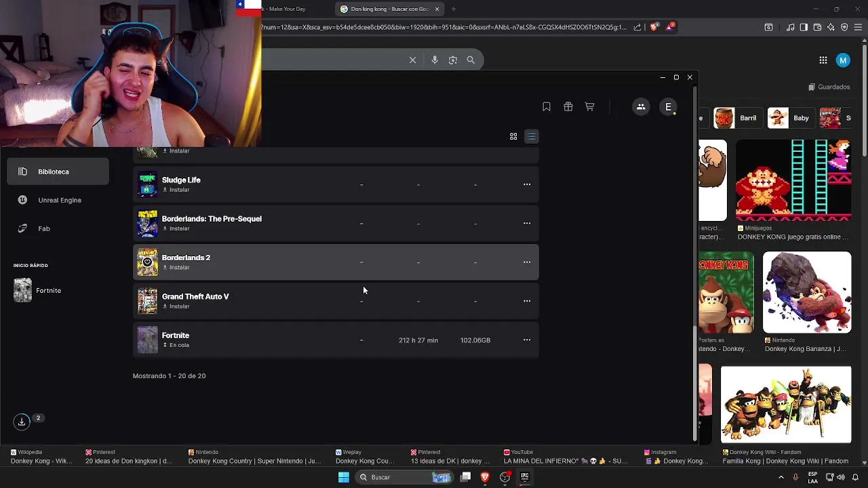Open friends list icon
868x488 pixels.
point(641,106)
